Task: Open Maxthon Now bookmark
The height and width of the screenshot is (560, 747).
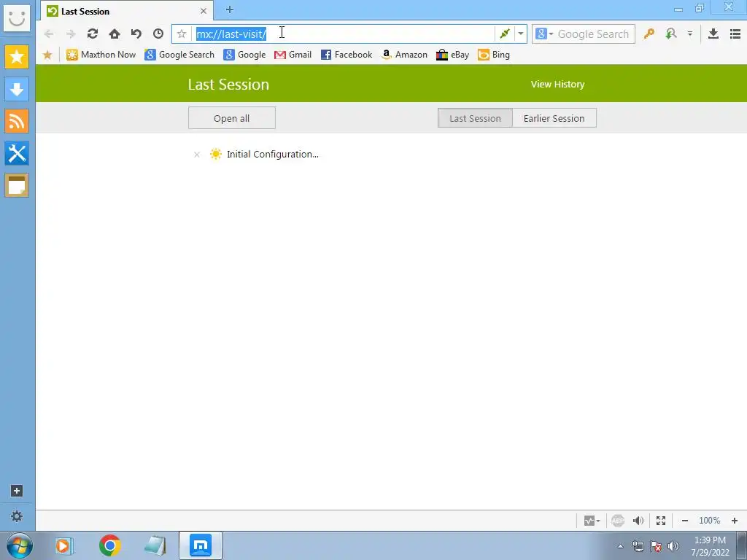Action: tap(101, 55)
